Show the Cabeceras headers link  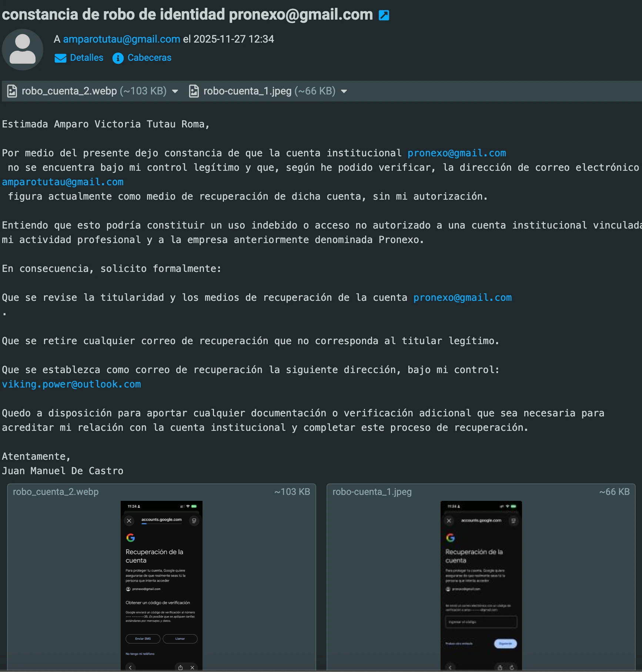[x=149, y=58]
